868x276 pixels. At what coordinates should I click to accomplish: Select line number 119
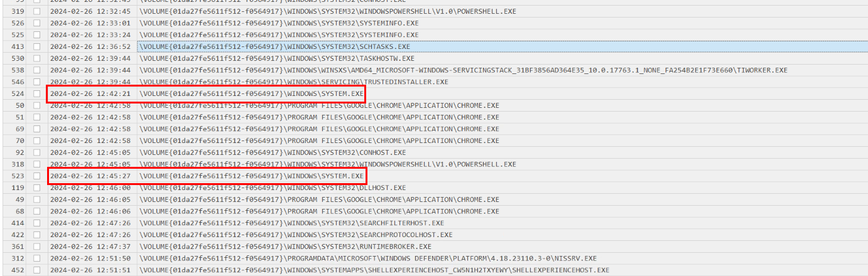[x=18, y=188]
